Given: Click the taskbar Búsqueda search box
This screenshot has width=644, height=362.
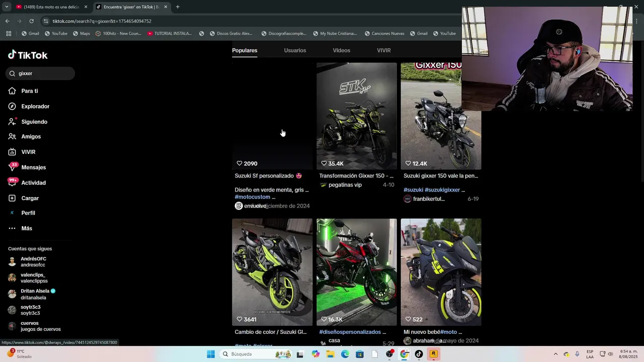Looking at the screenshot, I should (256, 354).
